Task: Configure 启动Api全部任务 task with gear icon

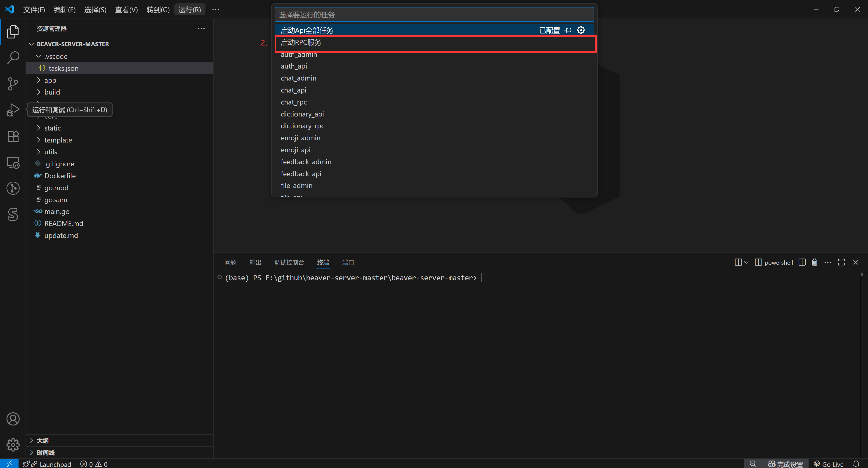Action: (x=580, y=30)
